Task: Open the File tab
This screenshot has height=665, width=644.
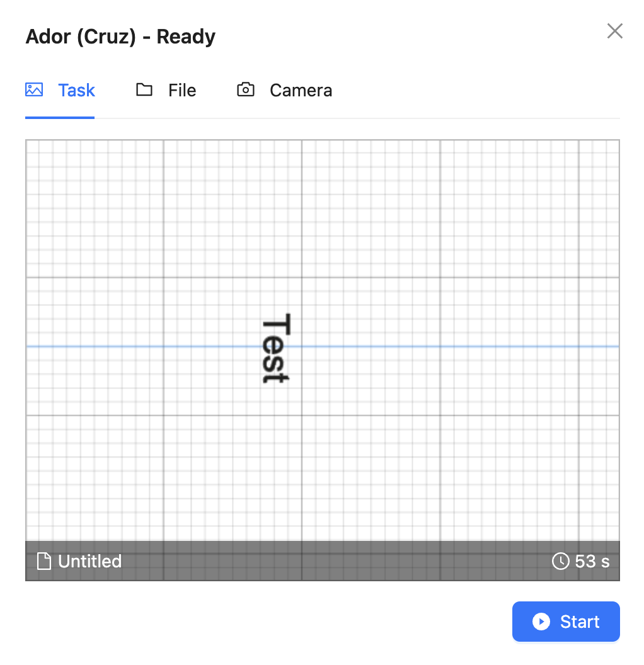Action: 182,90
